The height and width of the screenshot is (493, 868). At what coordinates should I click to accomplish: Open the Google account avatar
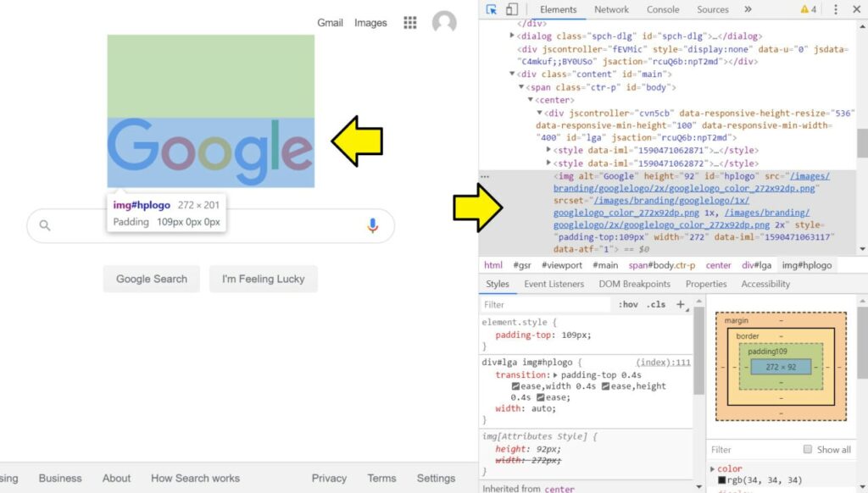pyautogui.click(x=444, y=23)
